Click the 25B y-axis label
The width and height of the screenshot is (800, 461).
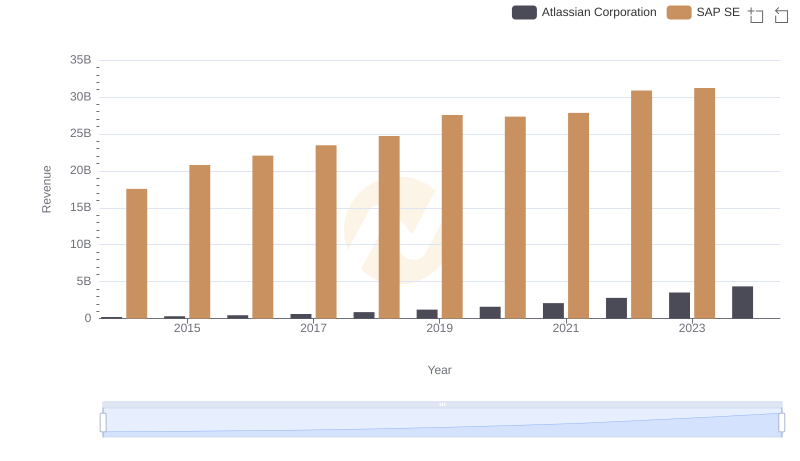pyautogui.click(x=81, y=134)
